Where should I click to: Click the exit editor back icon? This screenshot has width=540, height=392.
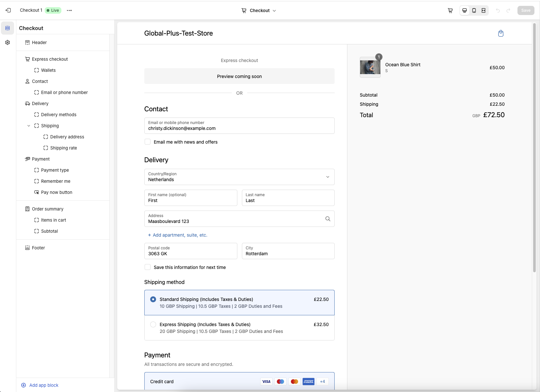[8, 10]
